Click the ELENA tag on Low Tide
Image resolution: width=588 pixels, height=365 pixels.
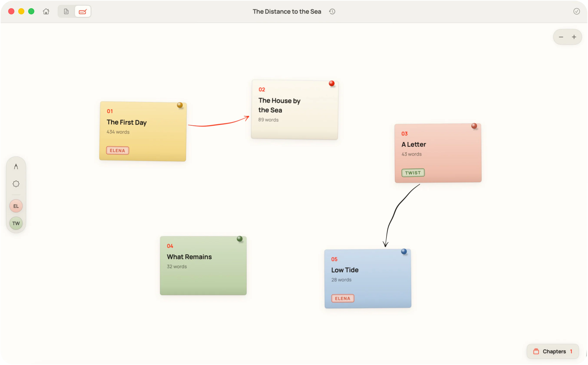343,298
